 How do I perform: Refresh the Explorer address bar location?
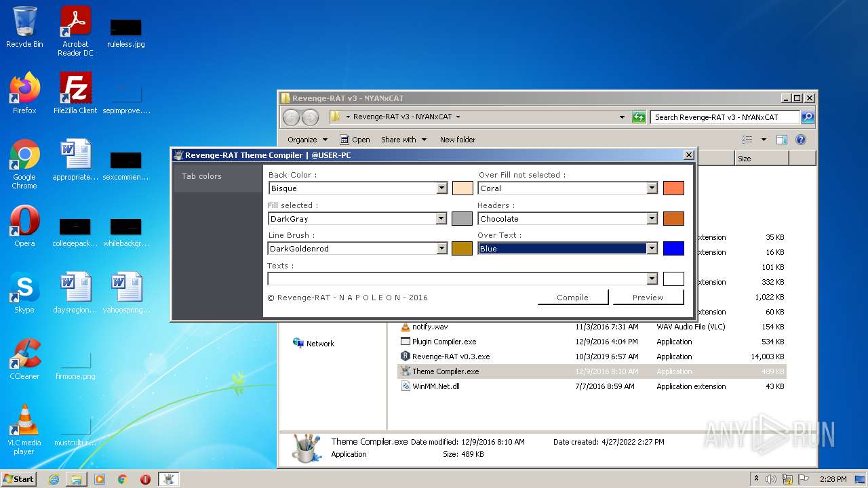[639, 117]
